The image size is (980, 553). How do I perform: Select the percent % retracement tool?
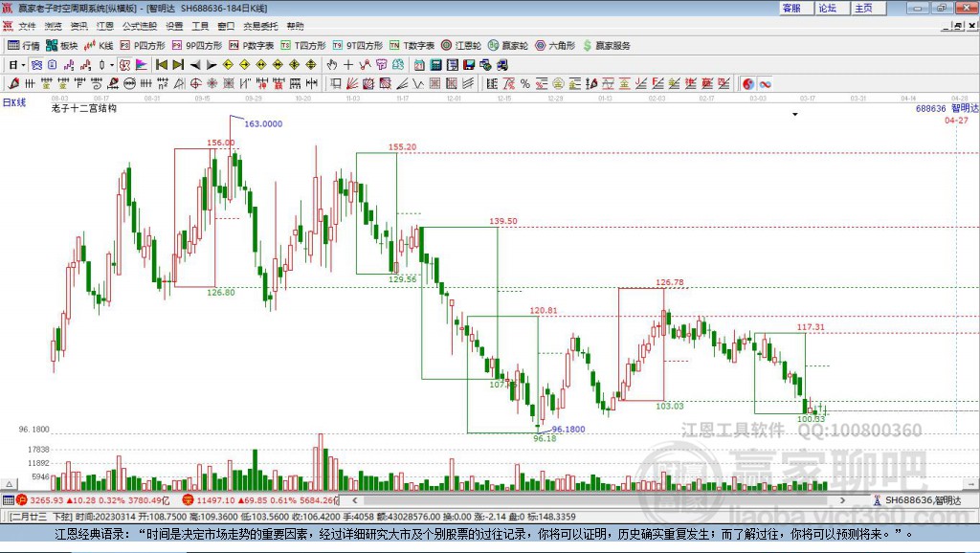[x=525, y=83]
